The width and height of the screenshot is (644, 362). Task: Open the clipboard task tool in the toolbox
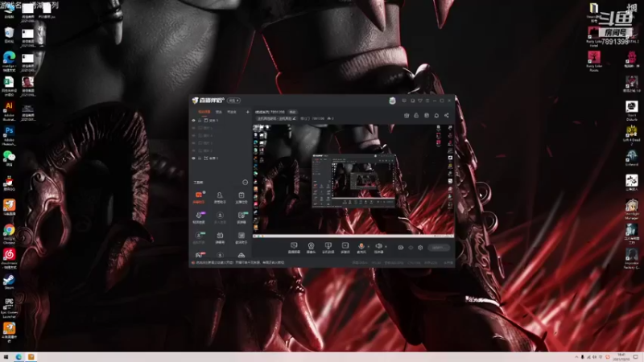241,197
